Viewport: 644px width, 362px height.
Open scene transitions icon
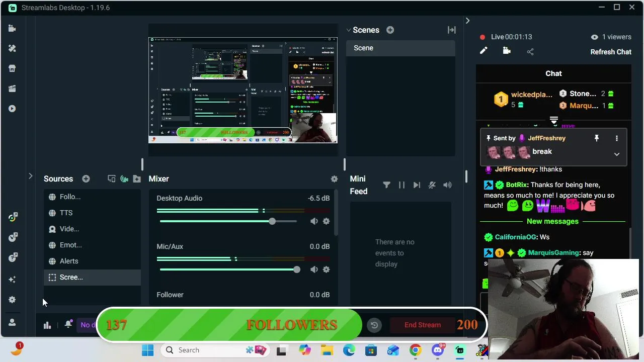[452, 30]
